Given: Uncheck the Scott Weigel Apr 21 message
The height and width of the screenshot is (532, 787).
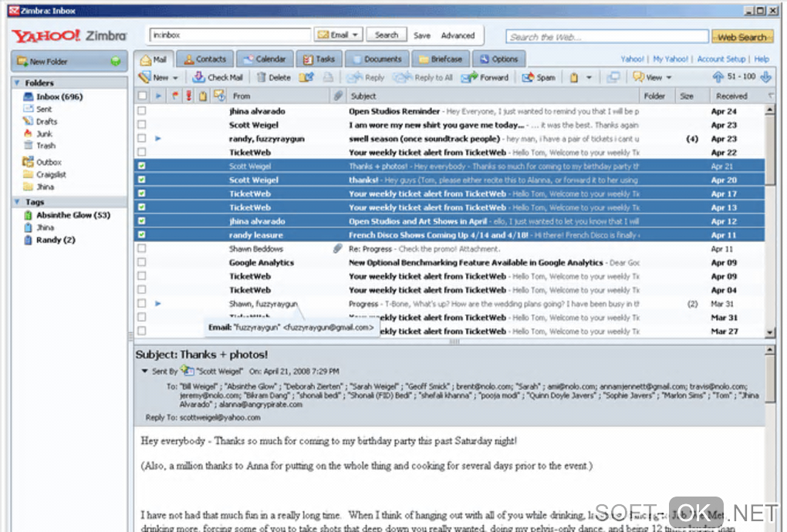Looking at the screenshot, I should click(x=142, y=166).
